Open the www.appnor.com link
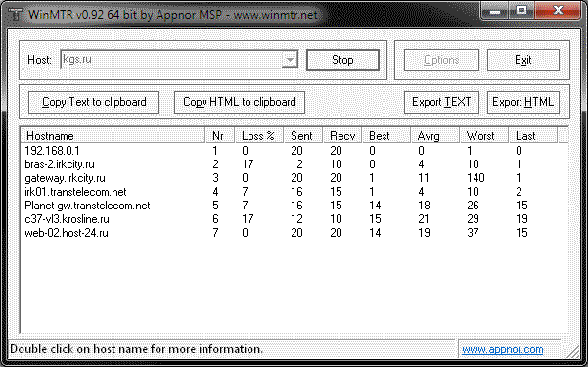The image size is (588, 367). coord(503,349)
